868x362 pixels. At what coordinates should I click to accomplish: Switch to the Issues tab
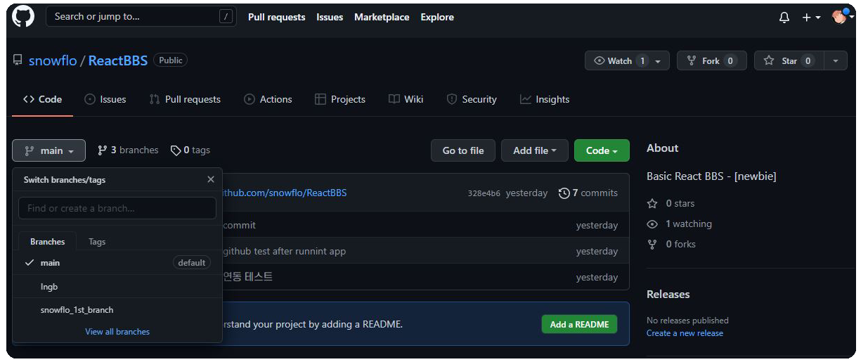[105, 99]
